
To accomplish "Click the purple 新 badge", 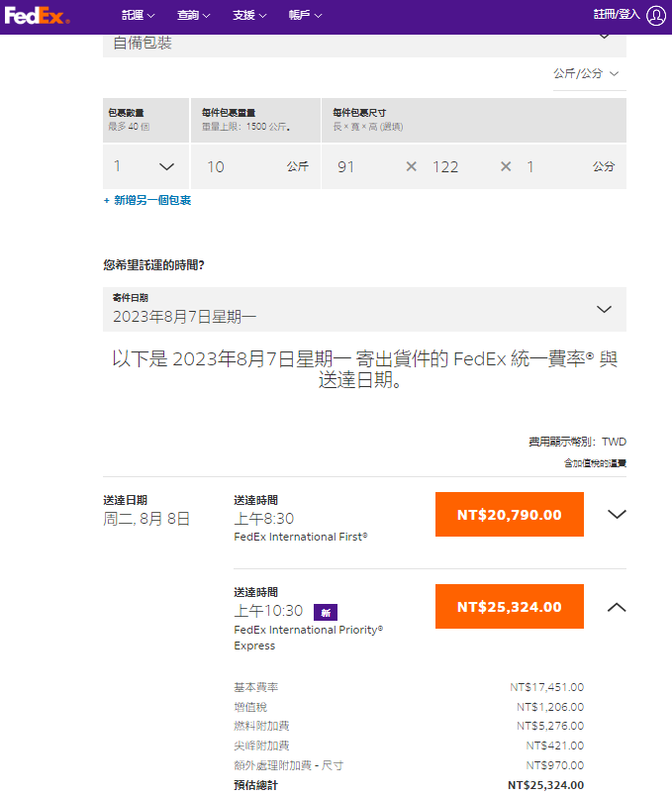I will (x=325, y=611).
